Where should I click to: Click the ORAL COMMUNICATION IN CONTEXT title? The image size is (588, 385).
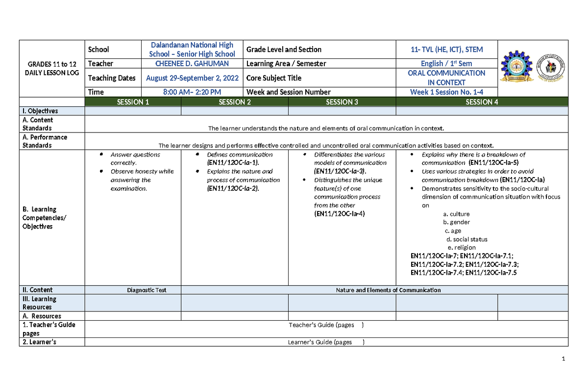pos(446,77)
